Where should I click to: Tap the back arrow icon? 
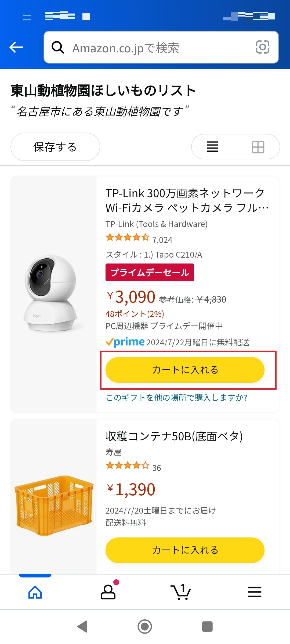(16, 47)
